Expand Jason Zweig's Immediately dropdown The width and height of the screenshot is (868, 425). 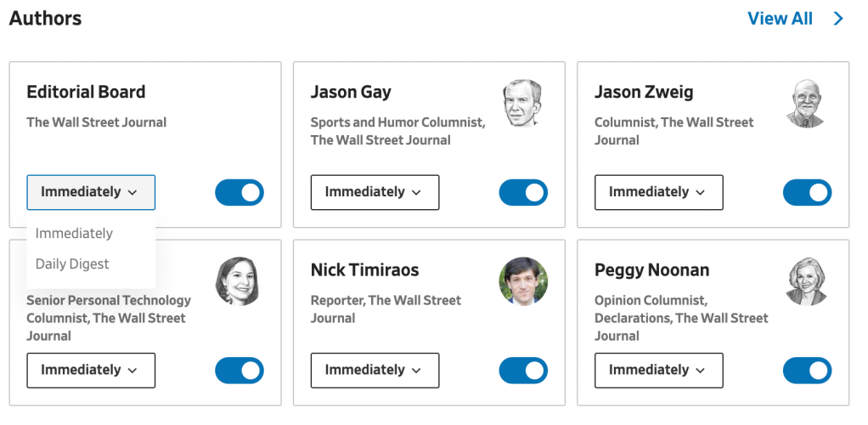coord(658,192)
